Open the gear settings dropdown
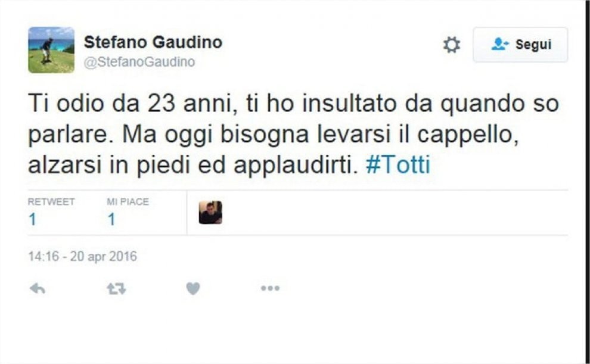Image resolution: width=590 pixels, height=364 pixels. point(452,45)
